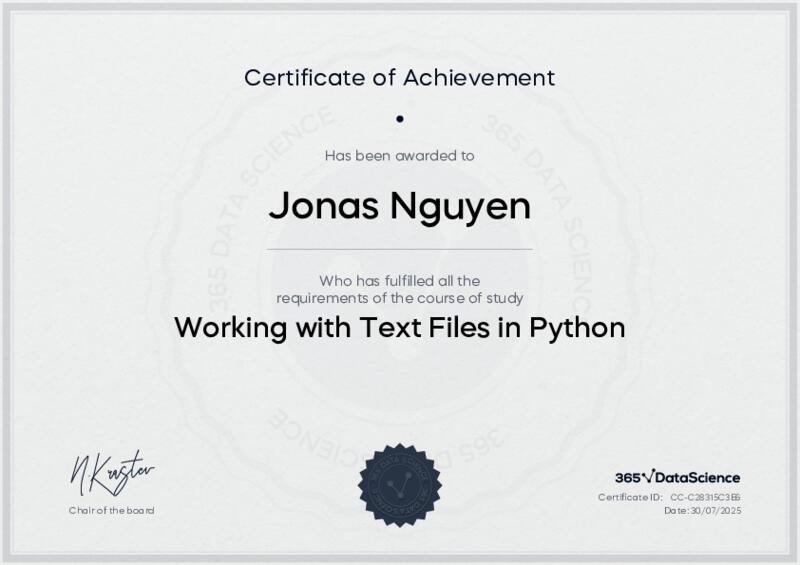Click 'requirements of the course of study' line
The width and height of the screenshot is (800, 565).
[x=399, y=298]
